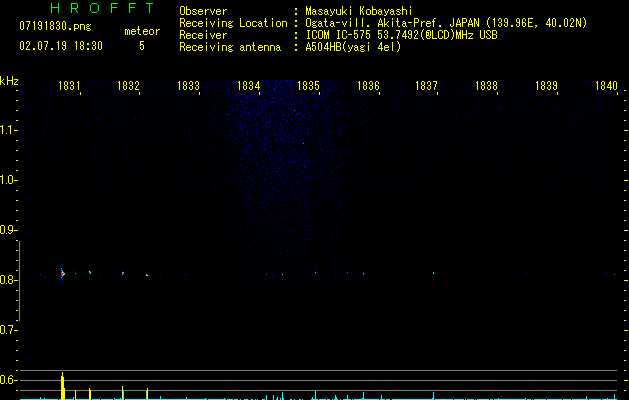Click the 1.0 kHz frequency label

point(8,180)
